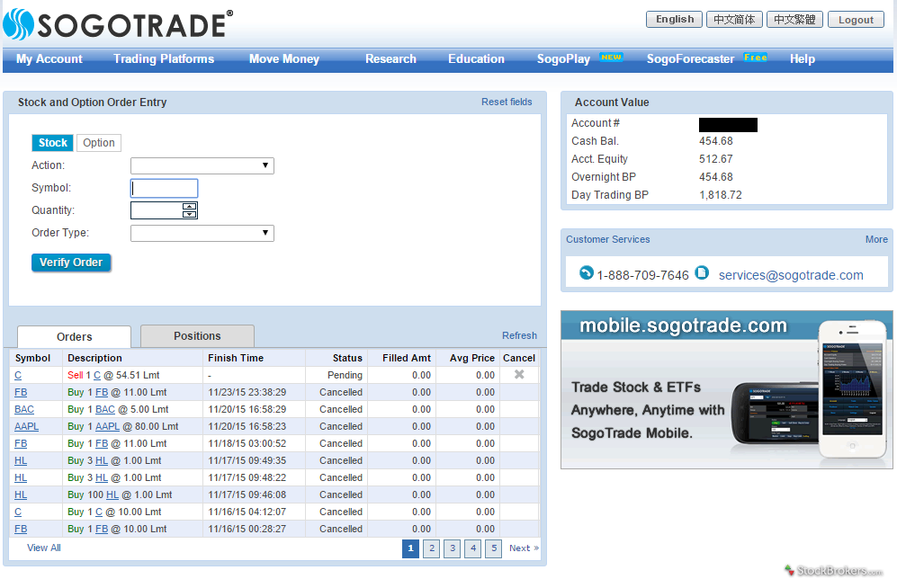Click View All orders link
Viewport: 897px width, 588px height.
(x=44, y=548)
